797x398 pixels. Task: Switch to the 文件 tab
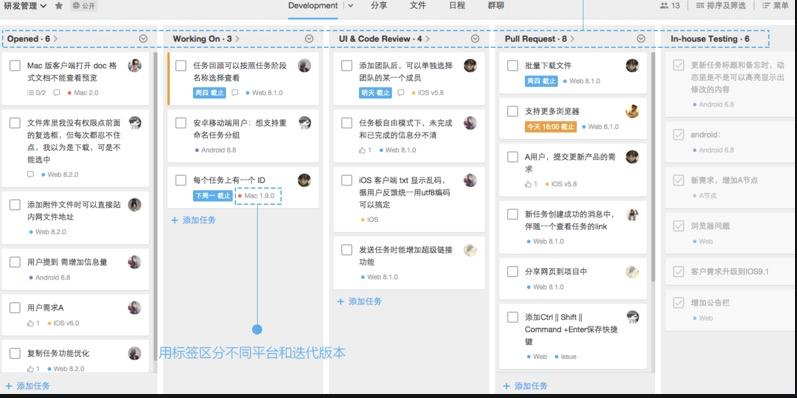pyautogui.click(x=418, y=6)
